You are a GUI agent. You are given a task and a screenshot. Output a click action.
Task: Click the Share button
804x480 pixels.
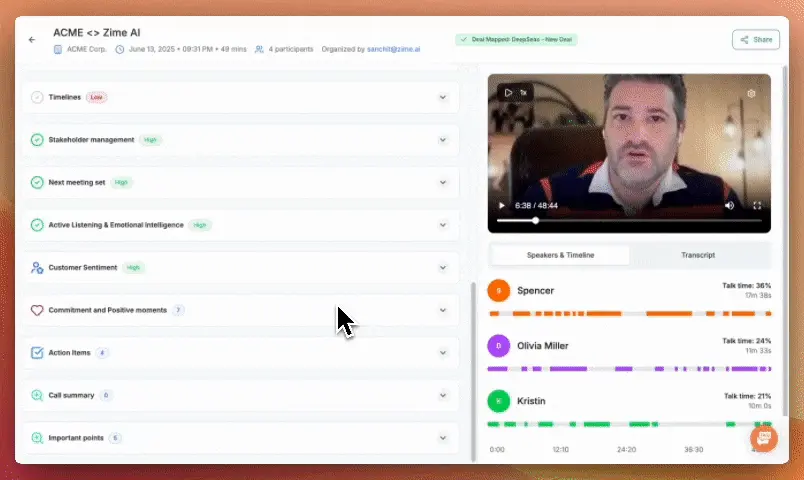756,39
